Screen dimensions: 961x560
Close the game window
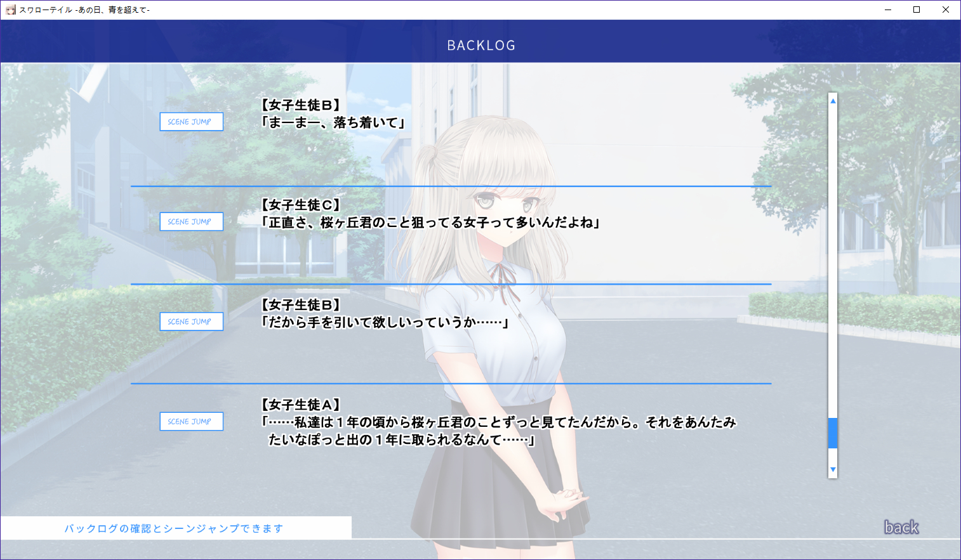click(x=946, y=10)
